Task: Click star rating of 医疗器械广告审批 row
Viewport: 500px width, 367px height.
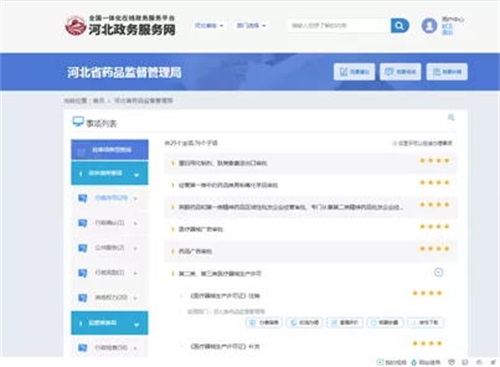Action: [435, 227]
